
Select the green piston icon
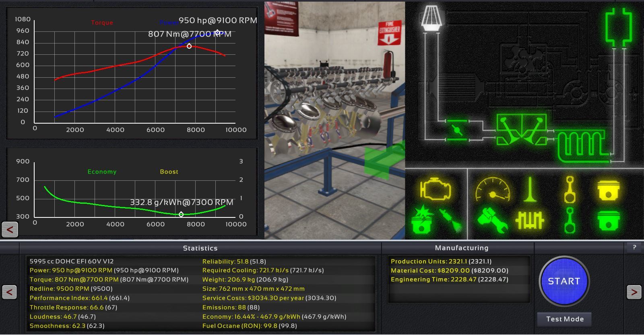coord(608,220)
